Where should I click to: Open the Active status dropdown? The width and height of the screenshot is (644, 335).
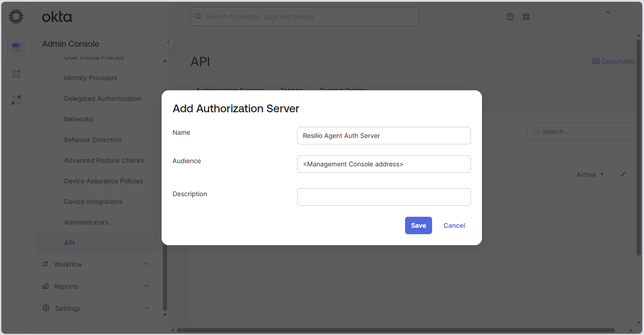[x=590, y=175]
